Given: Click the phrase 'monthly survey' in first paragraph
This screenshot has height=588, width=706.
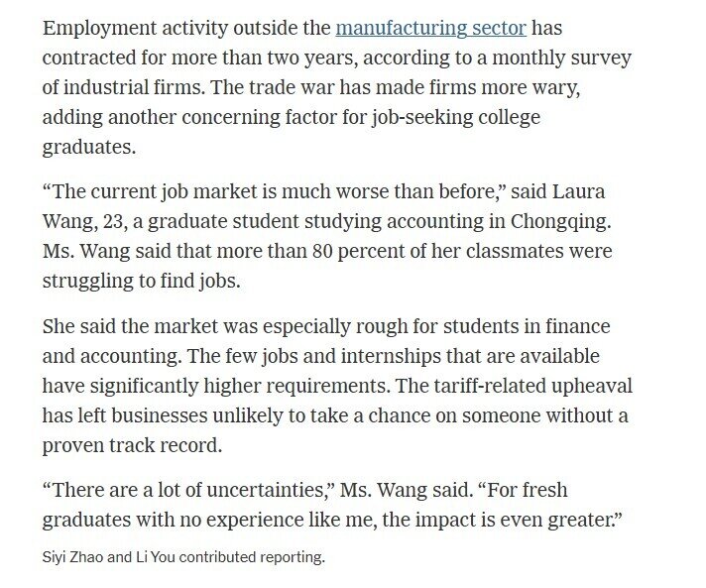Looking at the screenshot, I should click(561, 59).
